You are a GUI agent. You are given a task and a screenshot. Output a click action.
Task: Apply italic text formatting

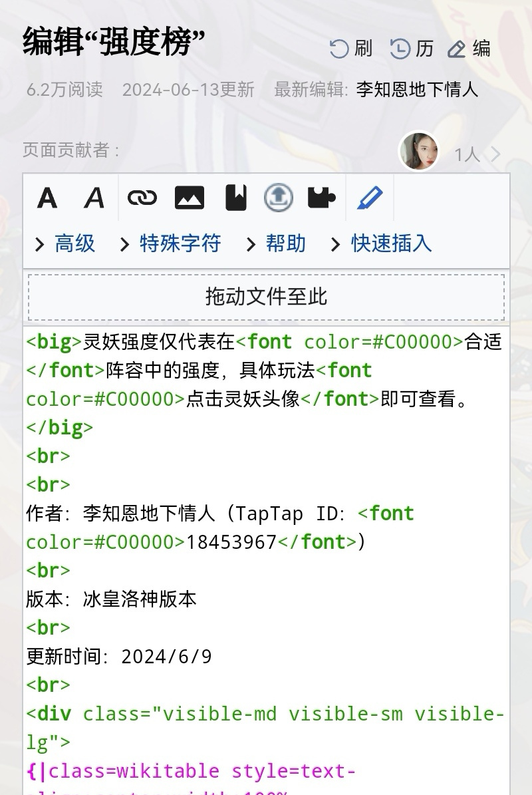[x=94, y=198]
